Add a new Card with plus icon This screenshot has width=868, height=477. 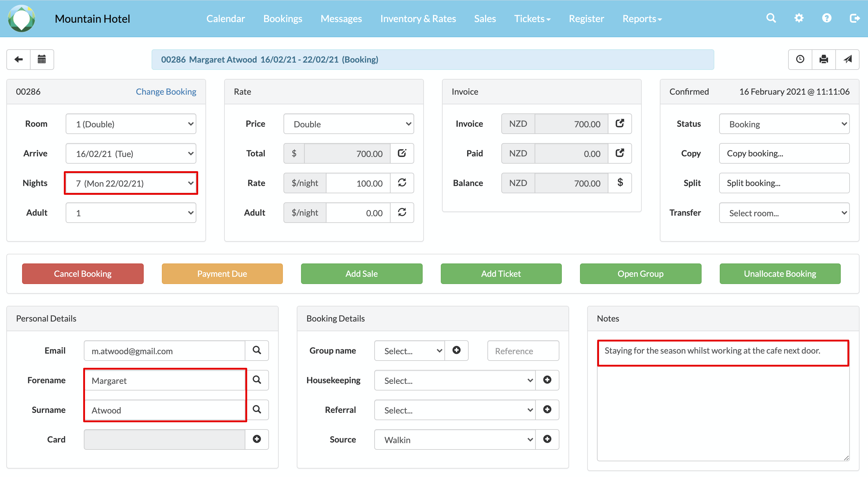pos(257,439)
